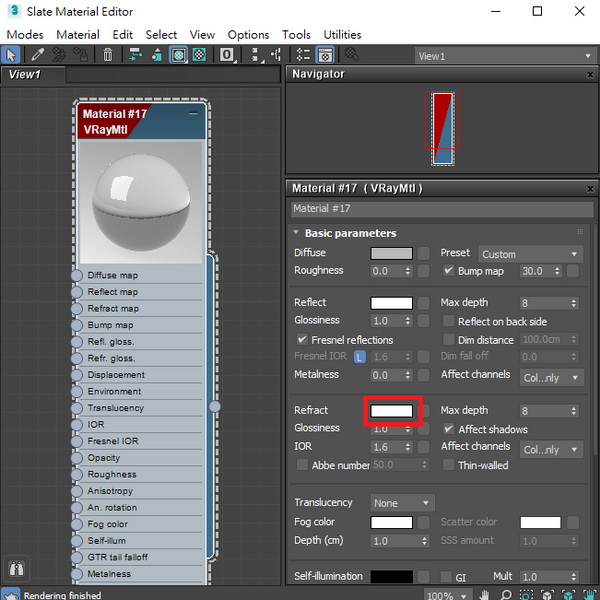Open the Edit menu
The width and height of the screenshot is (600, 600).
[122, 35]
